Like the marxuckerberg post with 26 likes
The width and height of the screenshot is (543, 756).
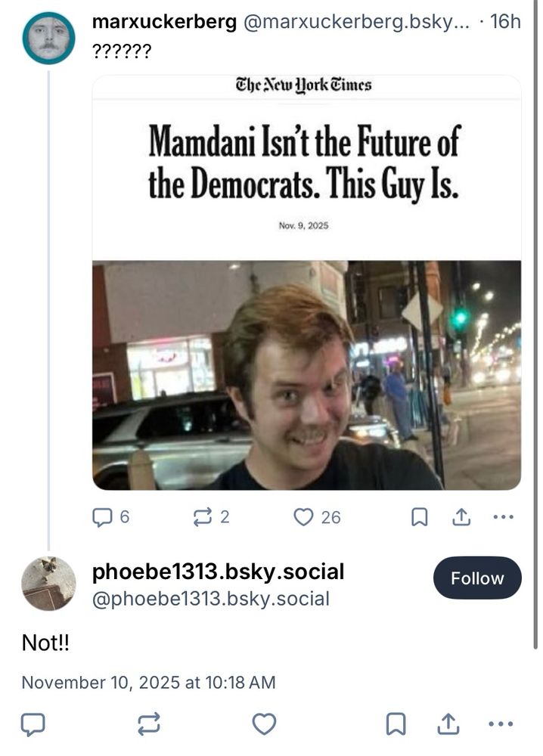click(x=303, y=517)
